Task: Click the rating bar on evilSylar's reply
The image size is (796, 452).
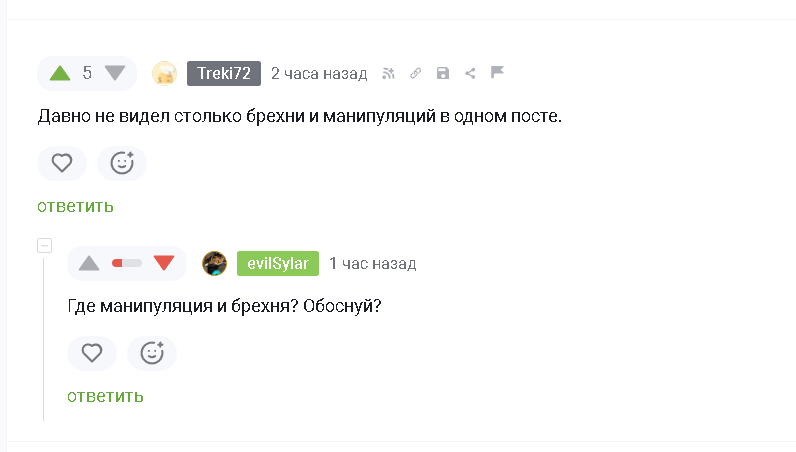Action: point(127,263)
